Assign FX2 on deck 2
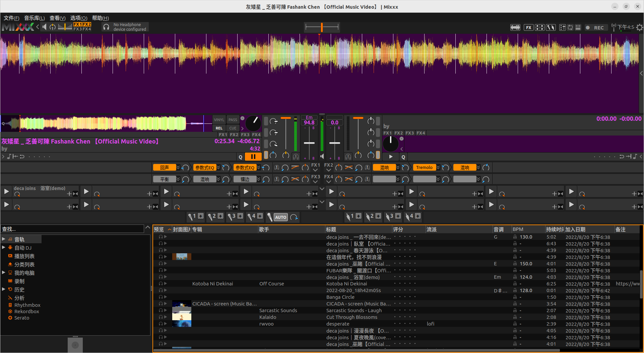The width and height of the screenshot is (644, 353). click(398, 133)
